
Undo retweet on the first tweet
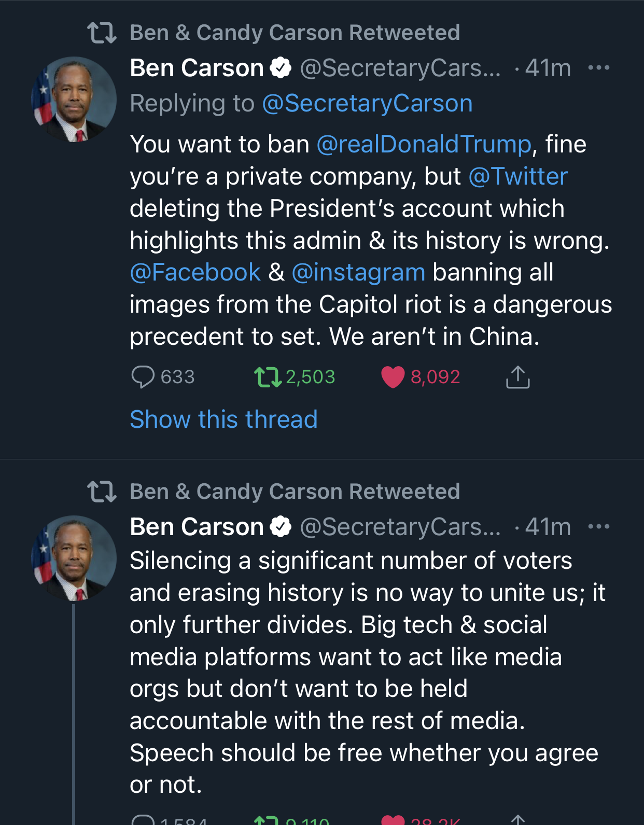[268, 377]
